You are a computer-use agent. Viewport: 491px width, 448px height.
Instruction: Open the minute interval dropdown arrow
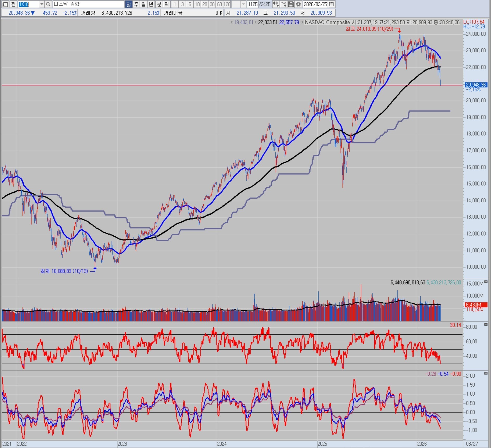pyautogui.click(x=243, y=4)
